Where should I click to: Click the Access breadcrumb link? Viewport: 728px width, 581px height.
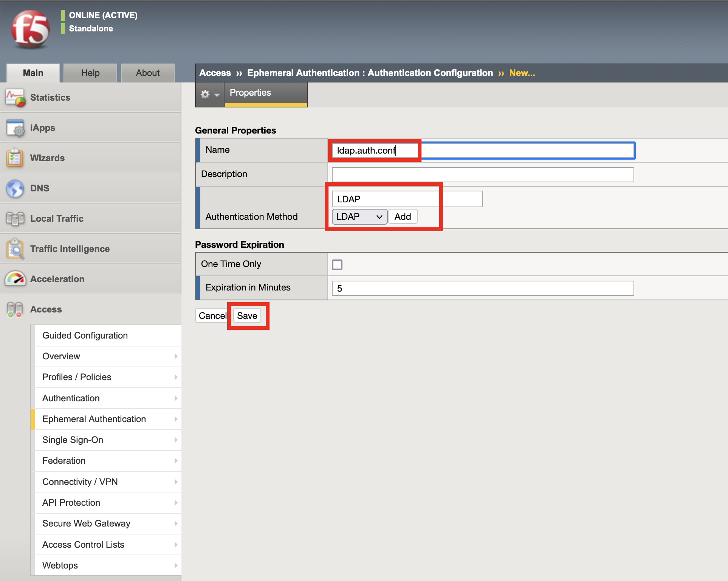pos(215,73)
